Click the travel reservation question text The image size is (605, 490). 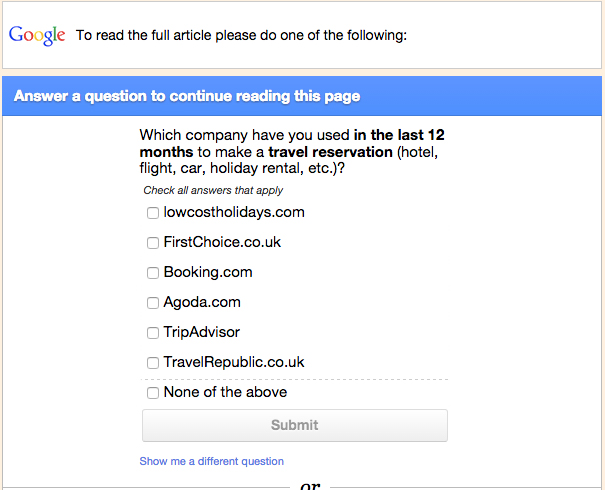coord(292,152)
